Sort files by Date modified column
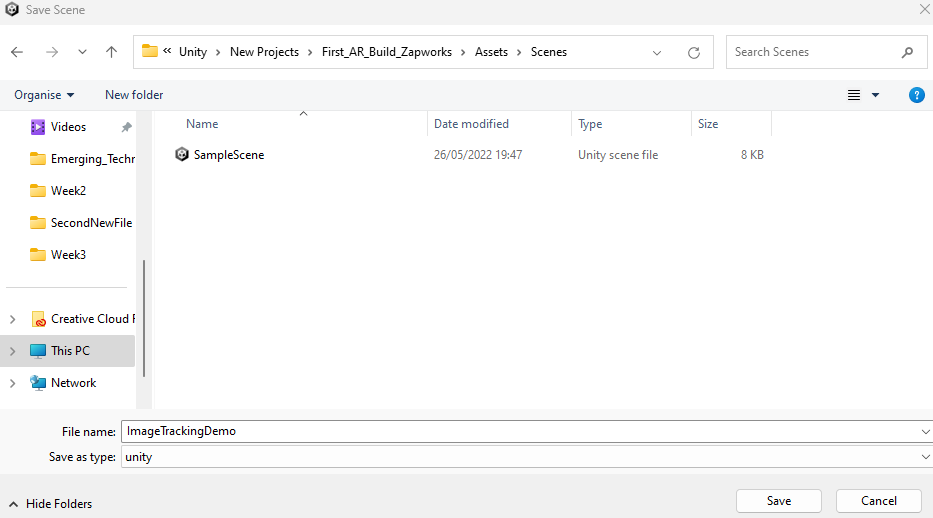The image size is (933, 518). click(x=471, y=124)
